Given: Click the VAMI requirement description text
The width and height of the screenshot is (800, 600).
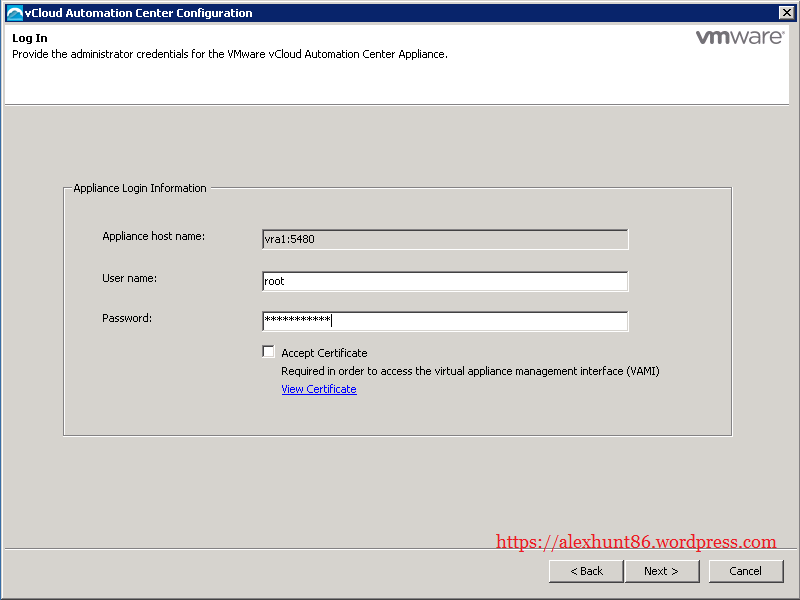Looking at the screenshot, I should 470,371.
